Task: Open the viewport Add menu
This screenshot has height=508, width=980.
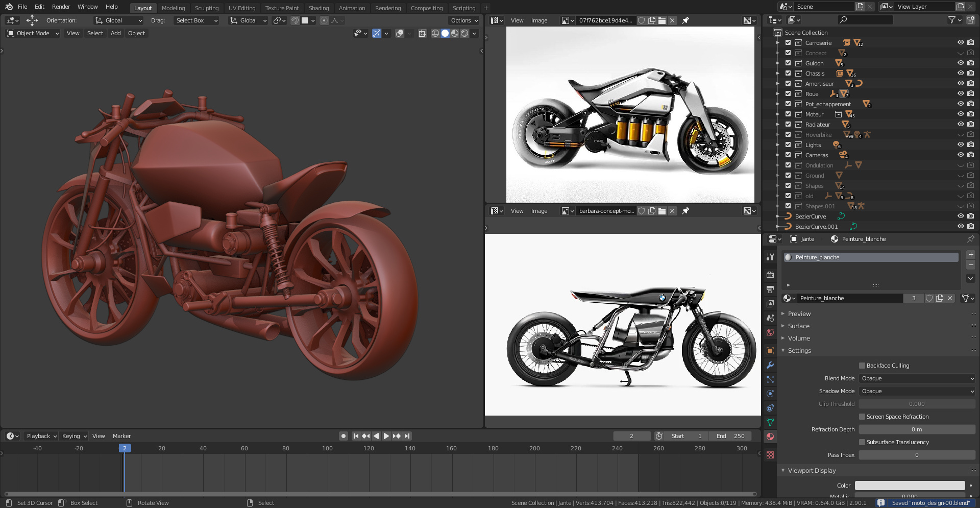Action: pyautogui.click(x=116, y=33)
